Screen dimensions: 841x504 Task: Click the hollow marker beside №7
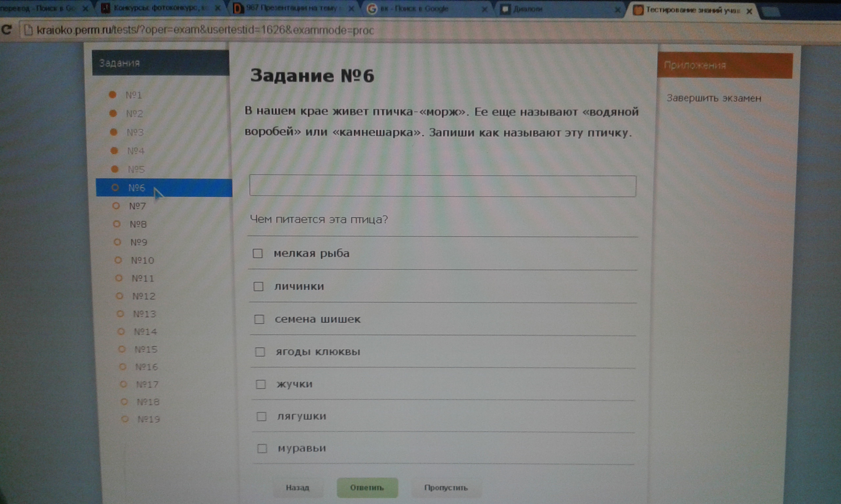click(x=116, y=206)
